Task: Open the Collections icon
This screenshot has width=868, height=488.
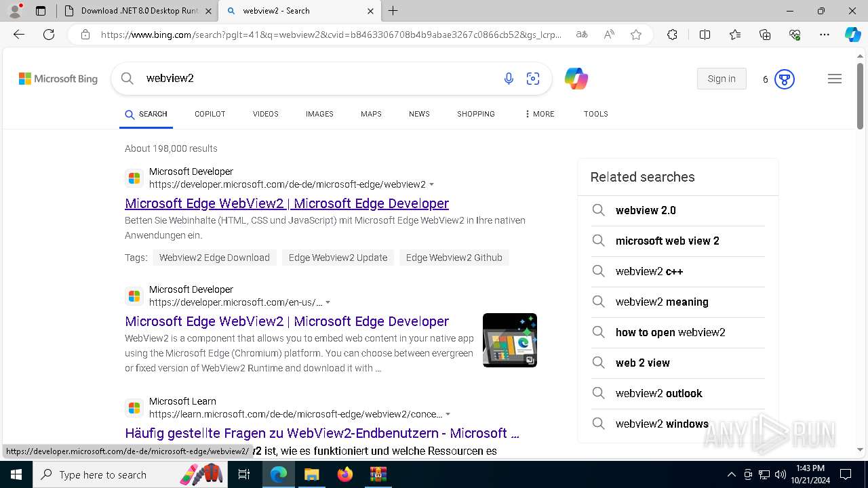Action: click(765, 35)
